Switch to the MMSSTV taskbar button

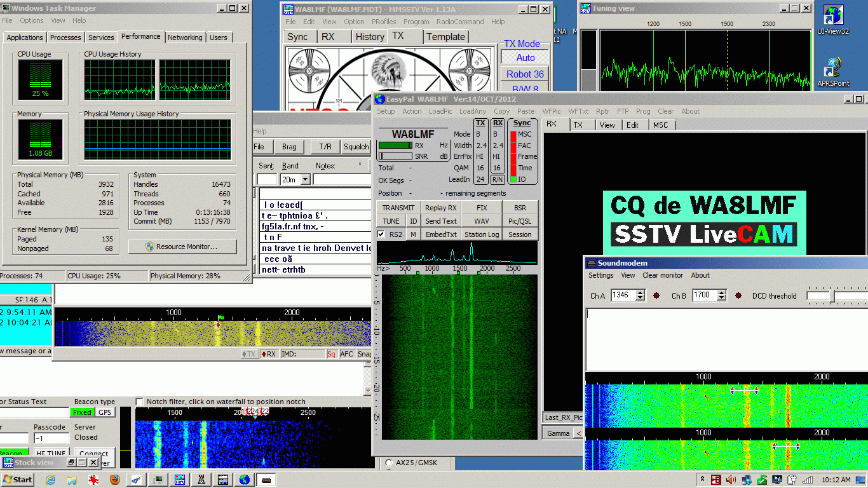tap(180, 479)
